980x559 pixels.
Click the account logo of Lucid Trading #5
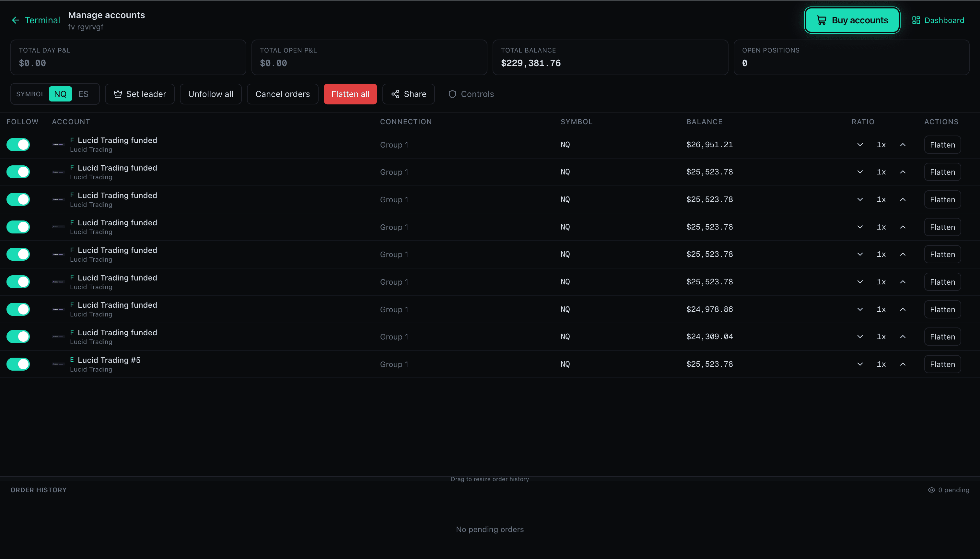point(58,364)
